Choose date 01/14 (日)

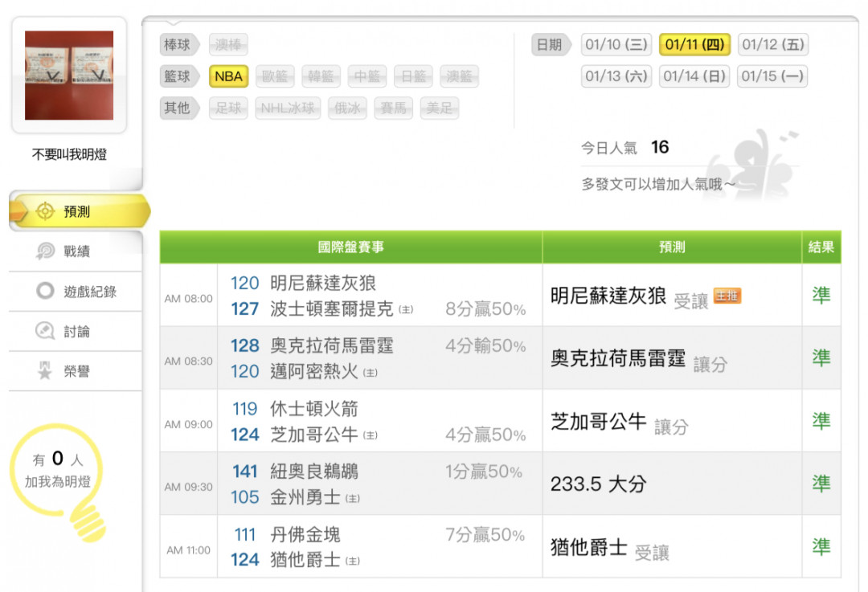[x=694, y=76]
